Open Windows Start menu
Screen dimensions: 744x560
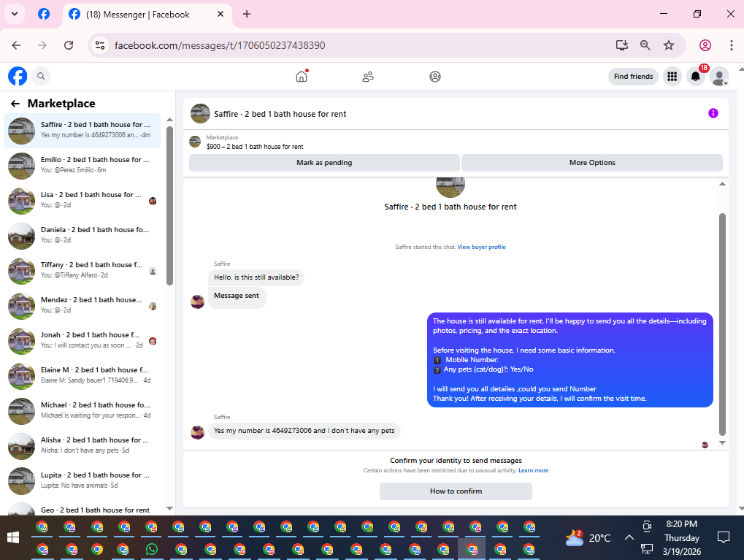(x=13, y=537)
